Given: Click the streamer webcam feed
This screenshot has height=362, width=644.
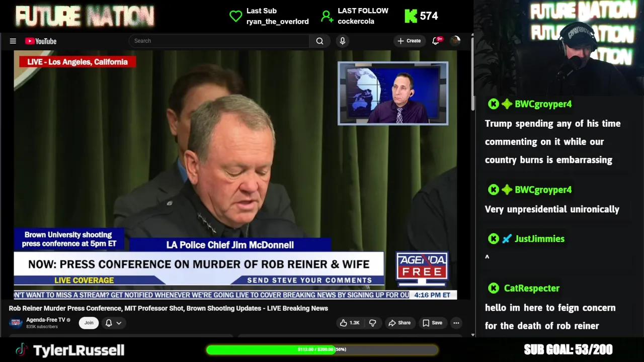Looking at the screenshot, I should [x=559, y=48].
